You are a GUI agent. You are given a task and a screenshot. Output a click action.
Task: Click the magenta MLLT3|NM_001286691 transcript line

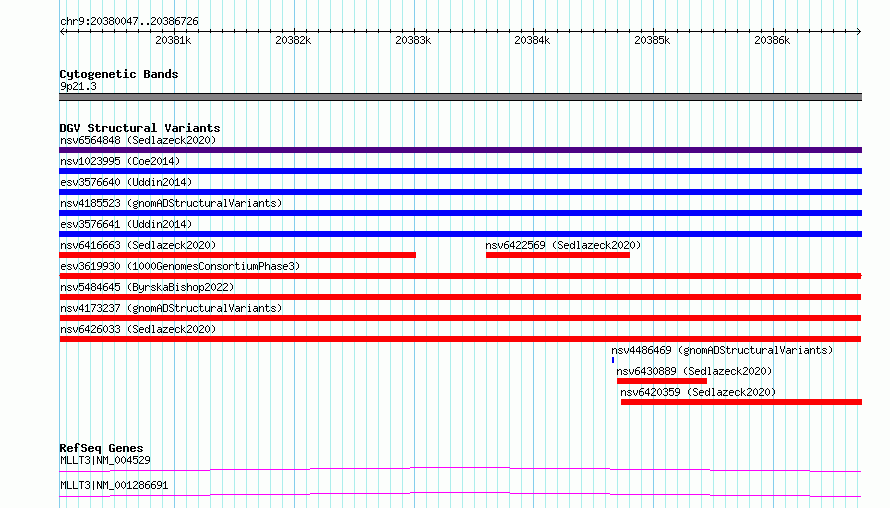(460, 494)
